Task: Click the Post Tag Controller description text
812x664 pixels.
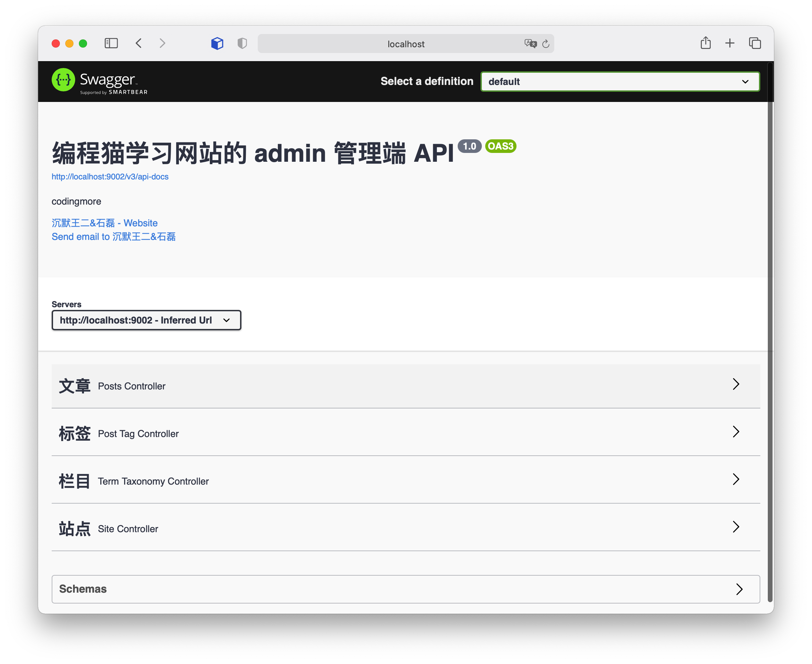Action: [138, 434]
